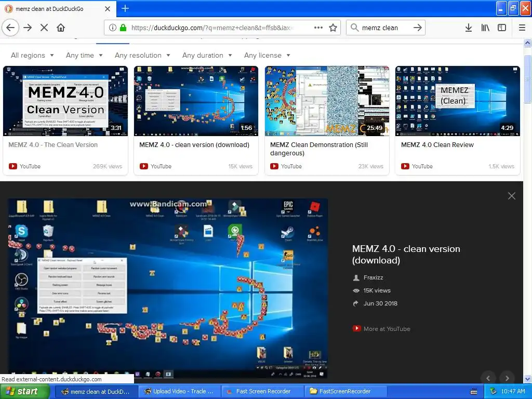Screen dimensions: 532x399
Task: Click the page scrollbar down arrow
Action: pos(528,379)
